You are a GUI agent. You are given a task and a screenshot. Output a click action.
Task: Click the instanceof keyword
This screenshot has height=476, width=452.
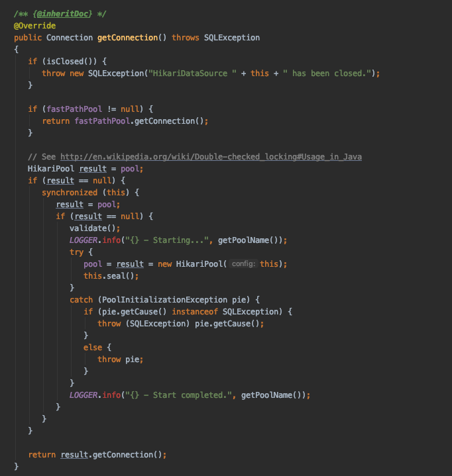coord(195,312)
